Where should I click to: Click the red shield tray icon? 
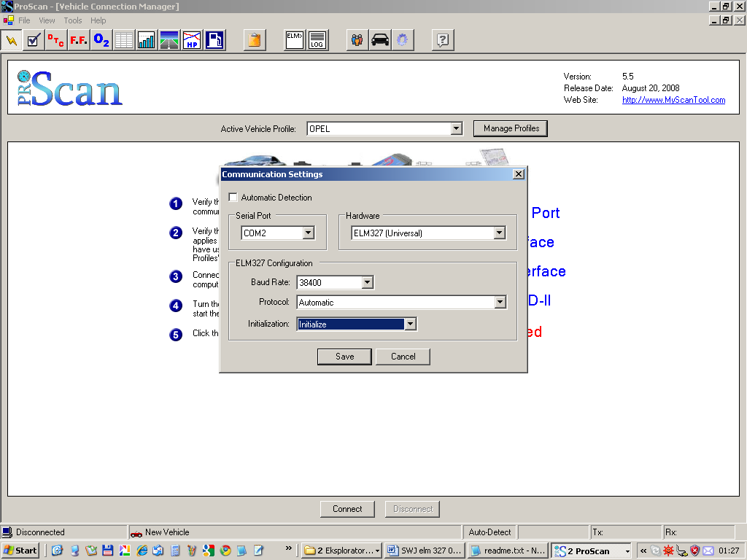[x=695, y=551]
